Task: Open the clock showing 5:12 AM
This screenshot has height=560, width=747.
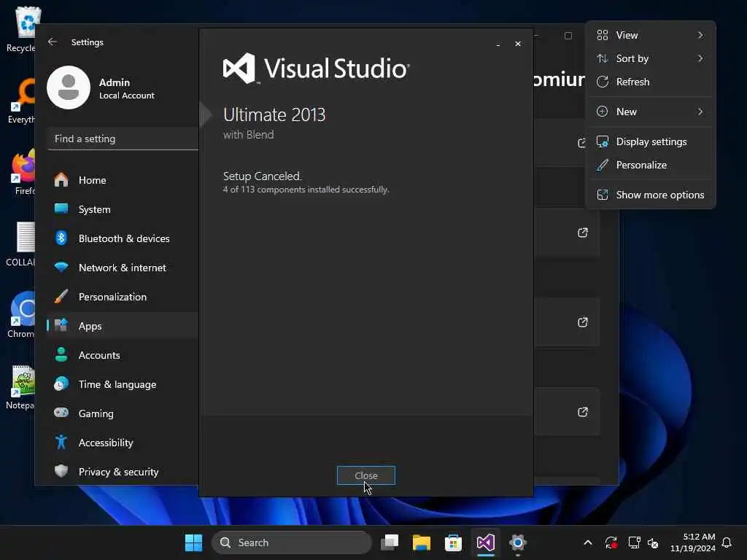Action: 693,542
